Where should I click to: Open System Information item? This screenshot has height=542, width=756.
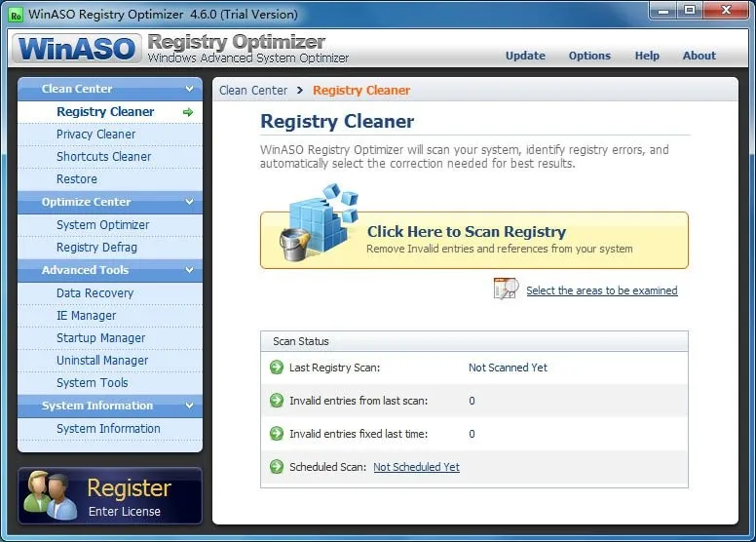pyautogui.click(x=110, y=429)
